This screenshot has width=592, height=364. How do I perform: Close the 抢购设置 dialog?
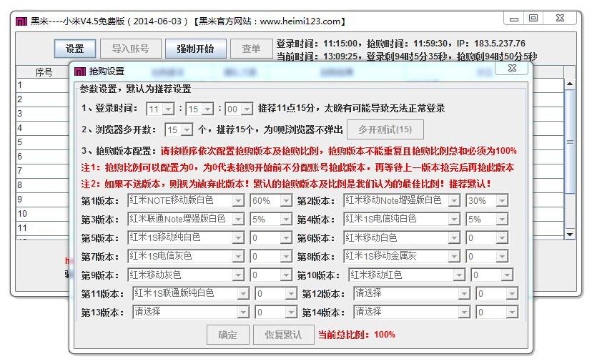(x=512, y=69)
